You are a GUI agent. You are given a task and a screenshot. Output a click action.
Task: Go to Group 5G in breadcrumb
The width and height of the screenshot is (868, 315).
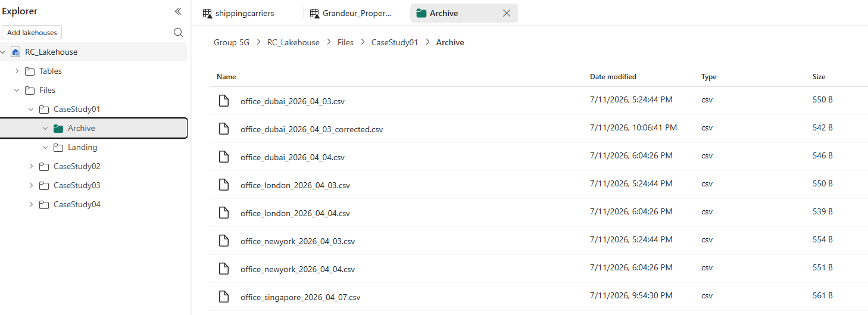click(x=232, y=42)
